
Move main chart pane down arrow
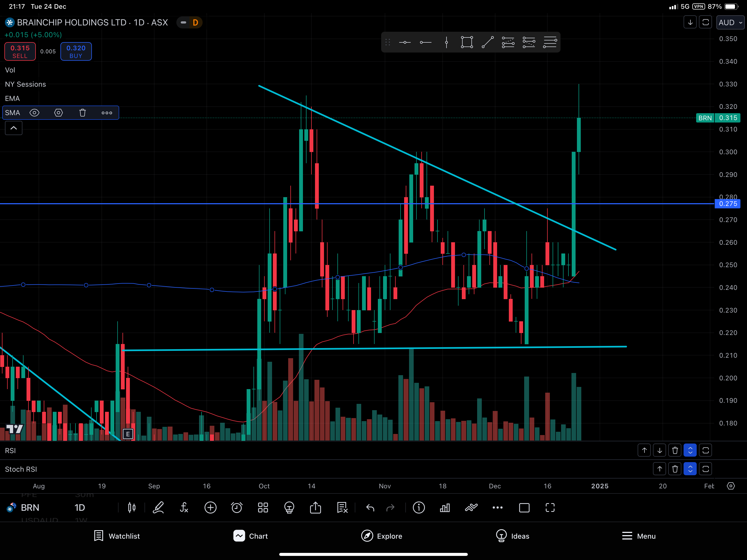tap(690, 22)
